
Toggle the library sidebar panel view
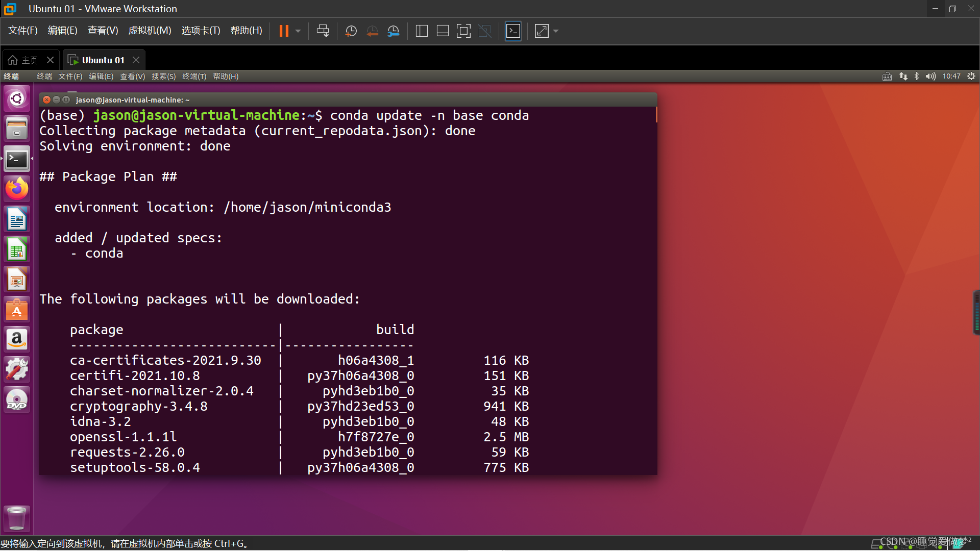coord(422,31)
